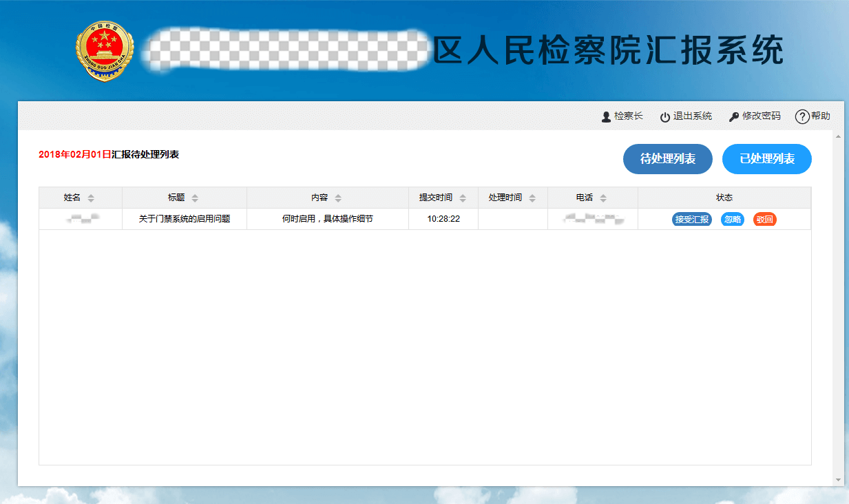Log out via 退出系统 link

point(693,116)
